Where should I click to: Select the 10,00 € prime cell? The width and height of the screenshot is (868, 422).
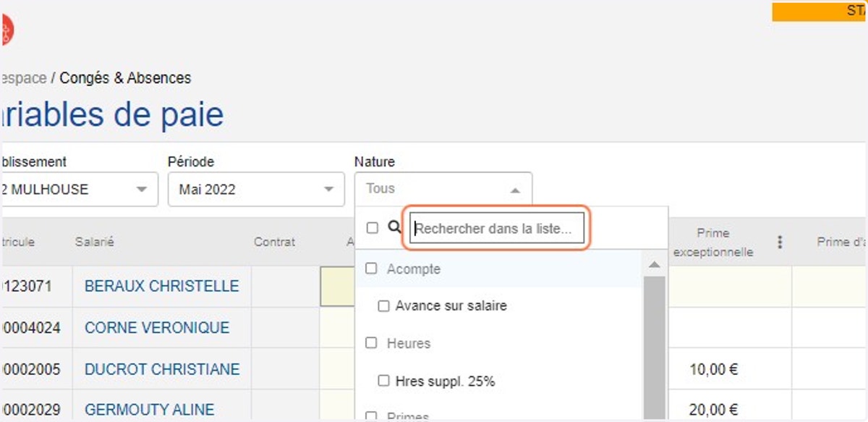click(x=730, y=369)
